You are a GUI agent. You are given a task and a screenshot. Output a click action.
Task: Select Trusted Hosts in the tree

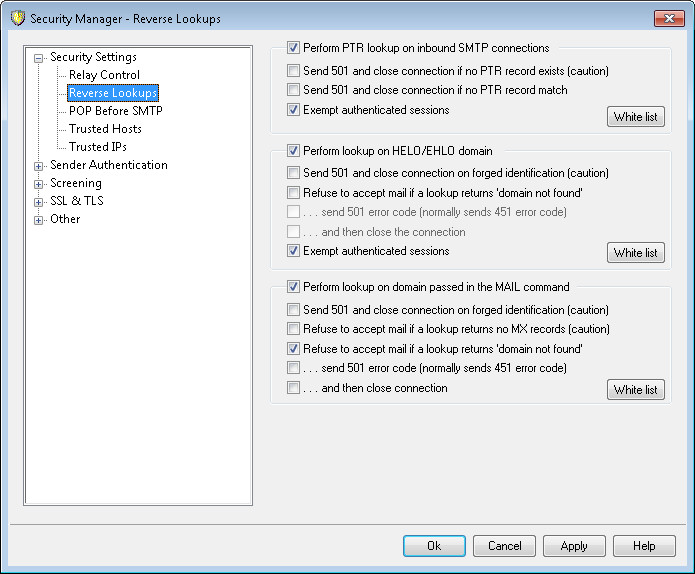pyautogui.click(x=105, y=129)
